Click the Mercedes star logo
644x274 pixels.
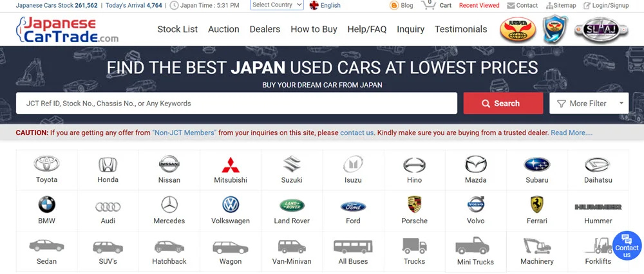tap(169, 205)
